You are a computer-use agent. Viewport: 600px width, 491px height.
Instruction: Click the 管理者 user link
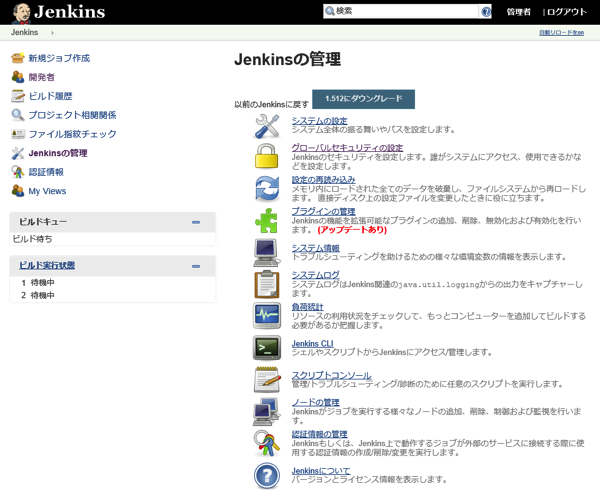tap(518, 12)
